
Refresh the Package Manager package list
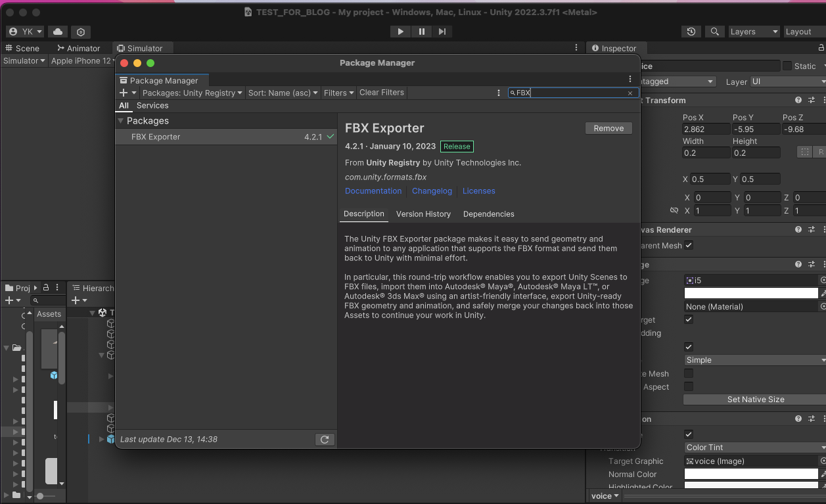coord(324,439)
